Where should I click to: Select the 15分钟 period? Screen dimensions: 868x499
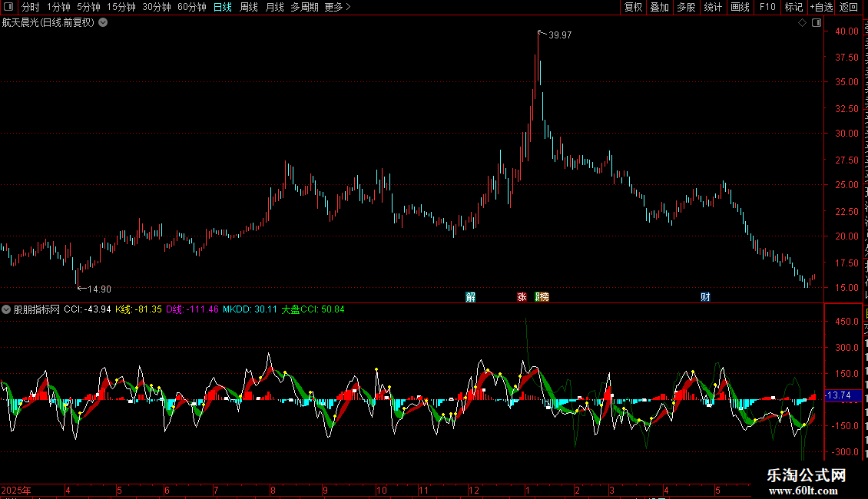[121, 7]
